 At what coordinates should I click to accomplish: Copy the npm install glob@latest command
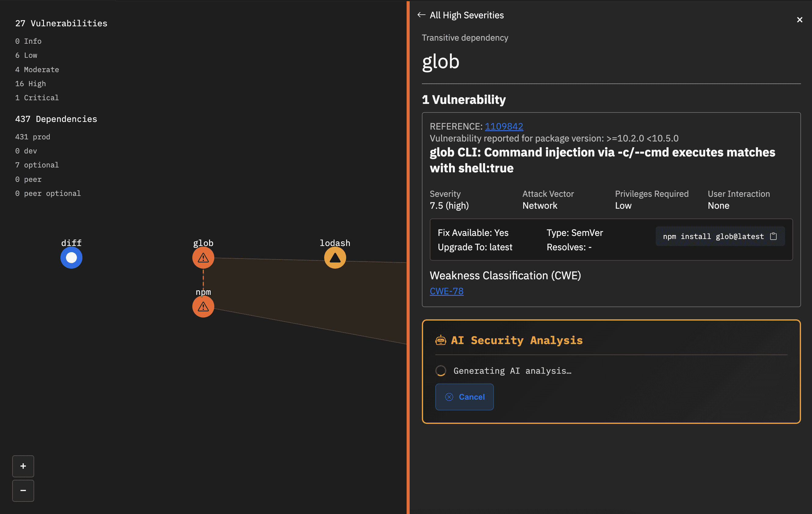773,236
